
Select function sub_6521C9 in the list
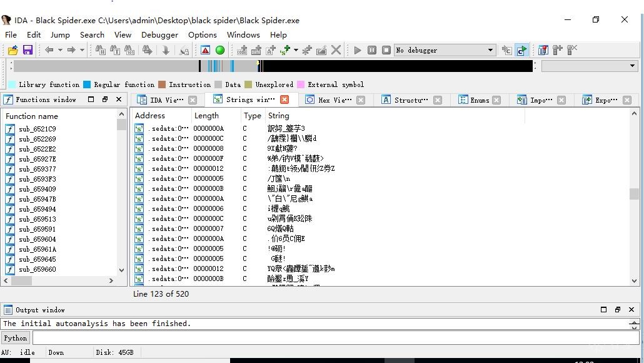tap(38, 129)
